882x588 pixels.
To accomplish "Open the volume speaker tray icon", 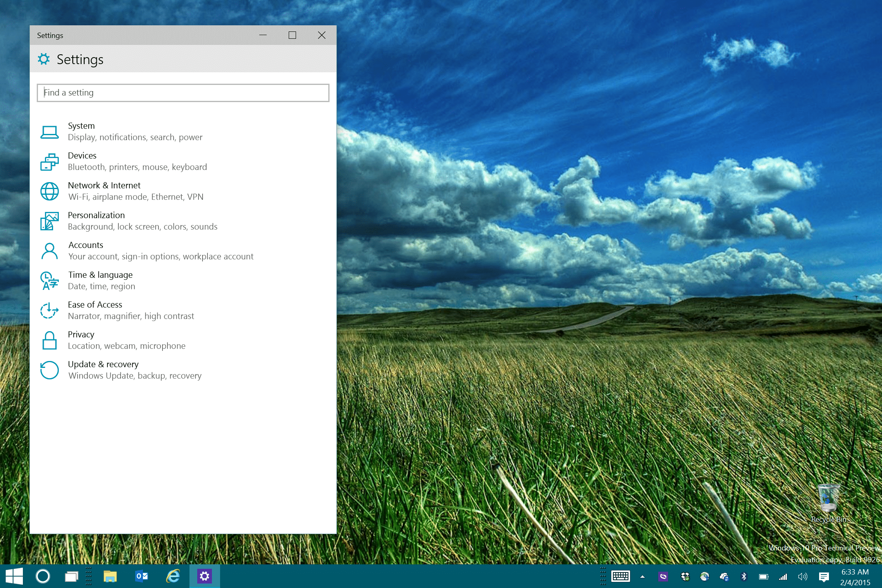I will click(803, 577).
